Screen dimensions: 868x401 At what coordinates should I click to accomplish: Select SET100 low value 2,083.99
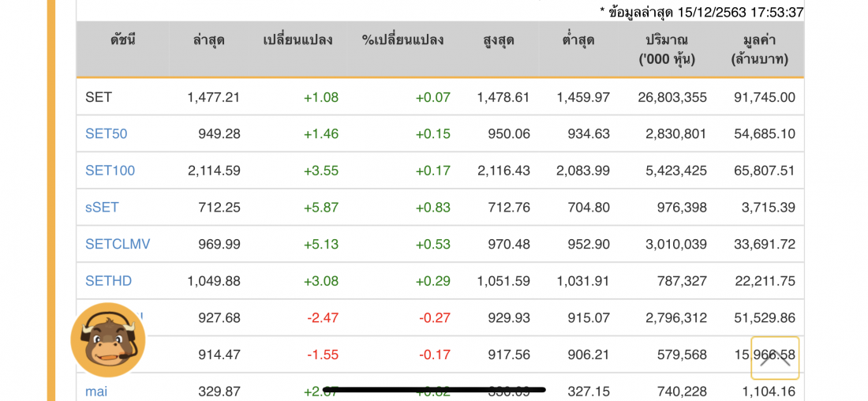pos(583,170)
